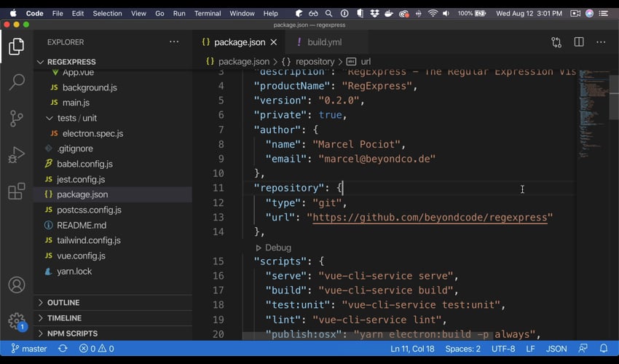Split the editor to the right

(579, 41)
